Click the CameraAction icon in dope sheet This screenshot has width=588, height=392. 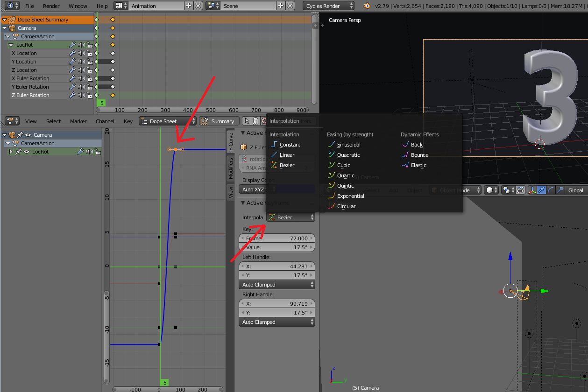16,36
